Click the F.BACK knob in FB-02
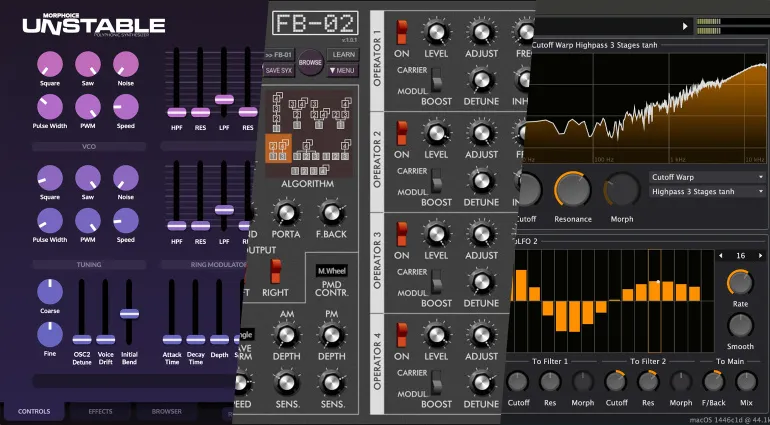Screen dimensions: 770x425 coord(331,213)
